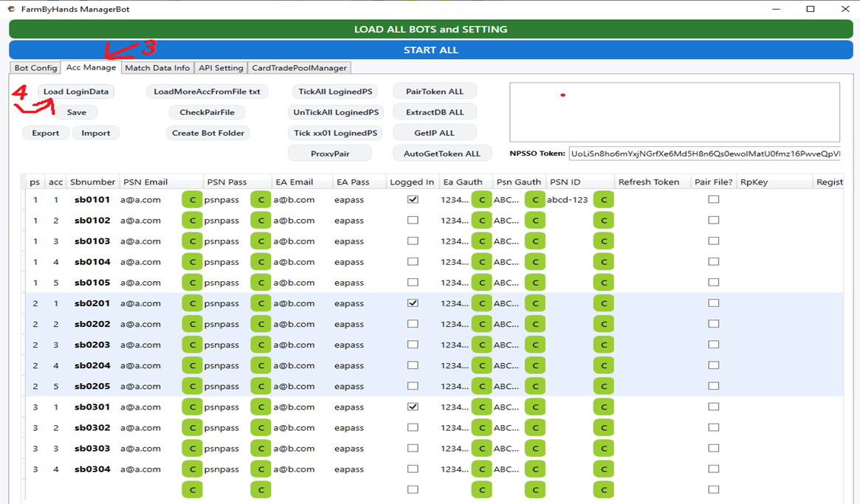Copy Ea Gauth for sb0103
Viewport: 860px width, 504px height.
tap(481, 241)
